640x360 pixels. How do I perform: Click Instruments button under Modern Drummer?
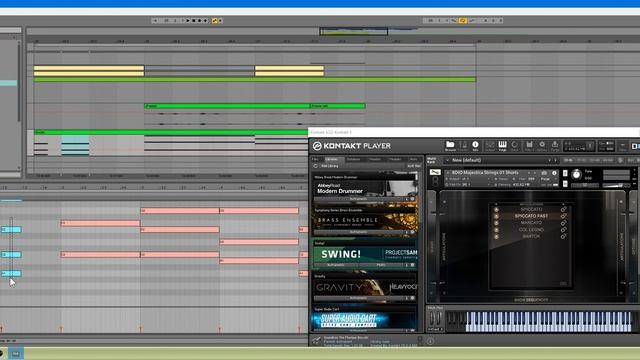coord(358,199)
